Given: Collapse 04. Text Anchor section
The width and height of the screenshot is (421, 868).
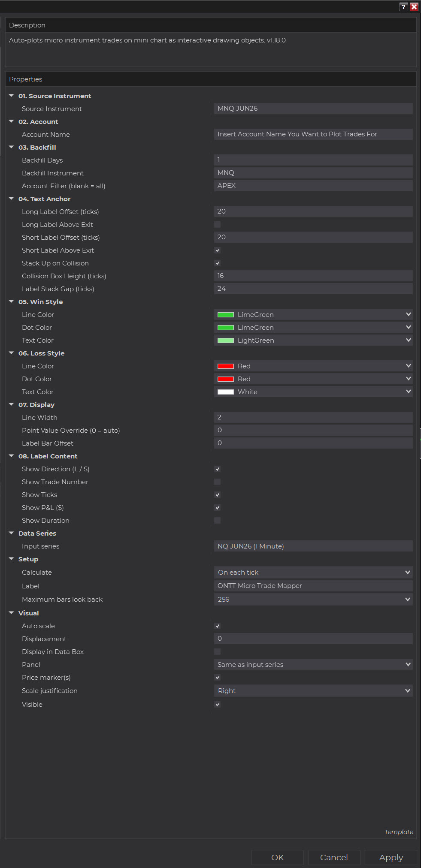Looking at the screenshot, I should (x=12, y=199).
